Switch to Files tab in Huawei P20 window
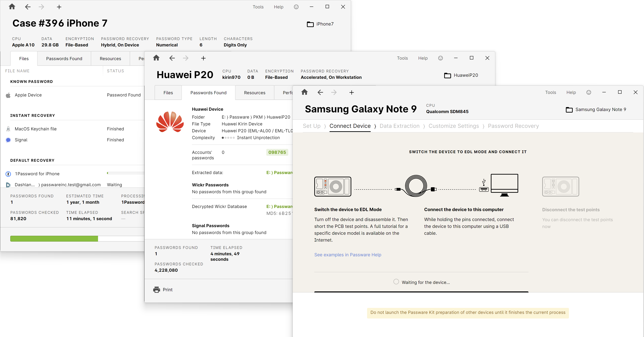 pos(168,93)
